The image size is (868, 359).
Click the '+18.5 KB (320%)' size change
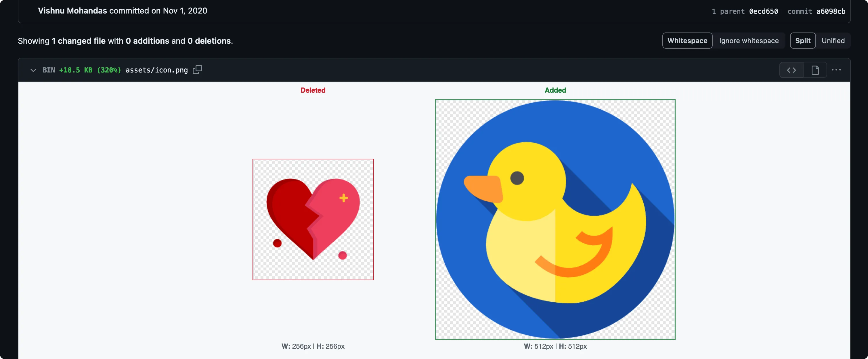point(90,70)
